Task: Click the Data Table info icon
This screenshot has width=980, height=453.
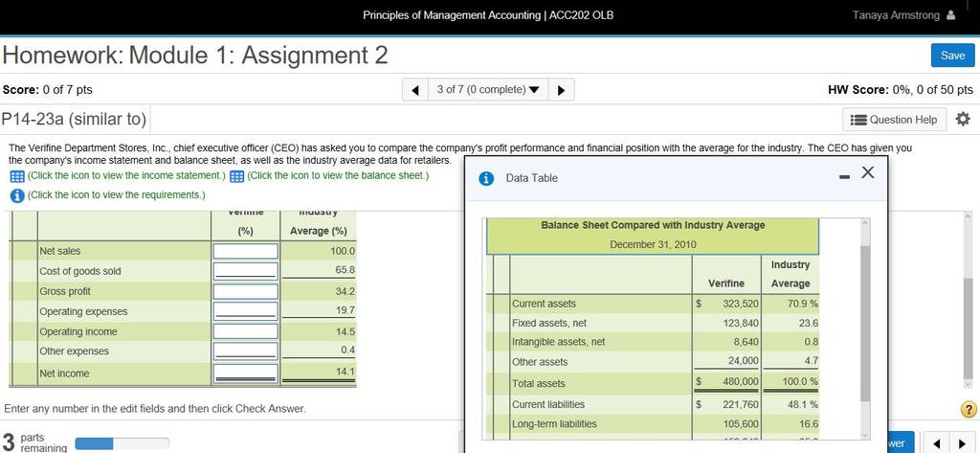Action: pyautogui.click(x=486, y=178)
